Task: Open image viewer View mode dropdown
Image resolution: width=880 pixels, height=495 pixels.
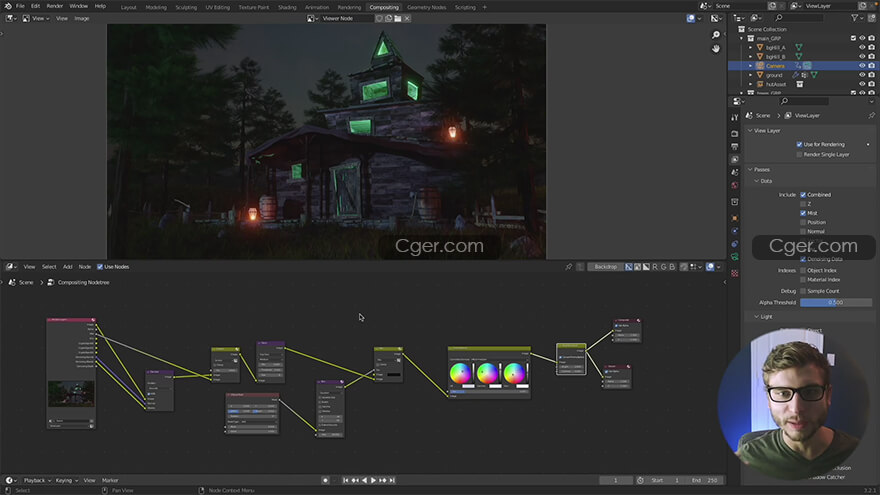Action: click(36, 18)
